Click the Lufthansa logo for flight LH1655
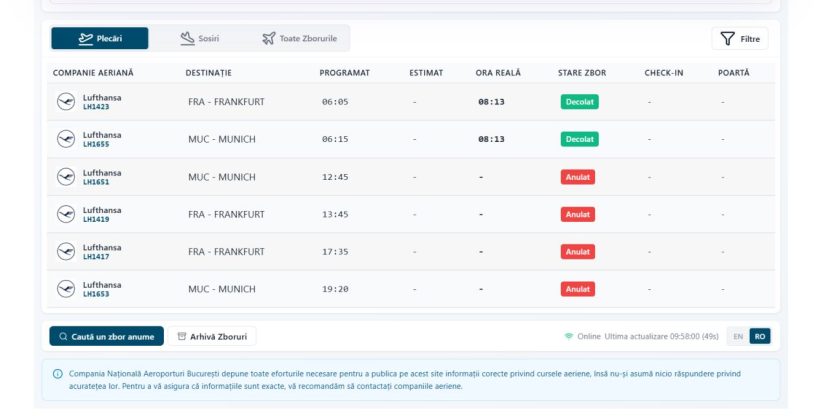 pyautogui.click(x=66, y=139)
